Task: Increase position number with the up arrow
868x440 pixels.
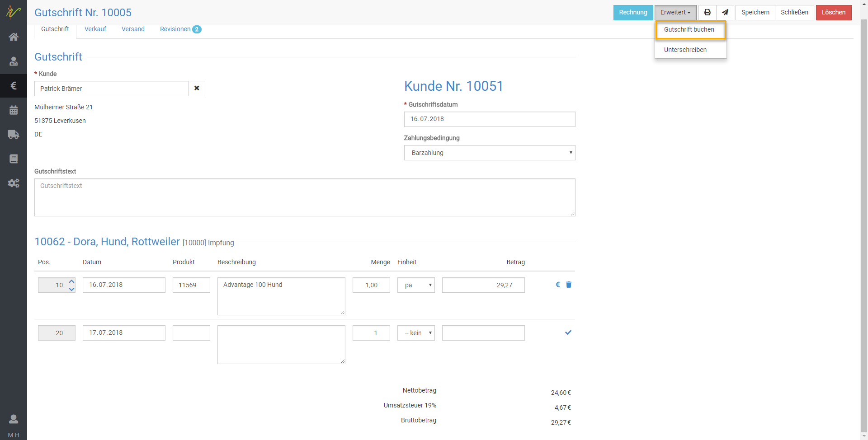Action: pos(71,281)
